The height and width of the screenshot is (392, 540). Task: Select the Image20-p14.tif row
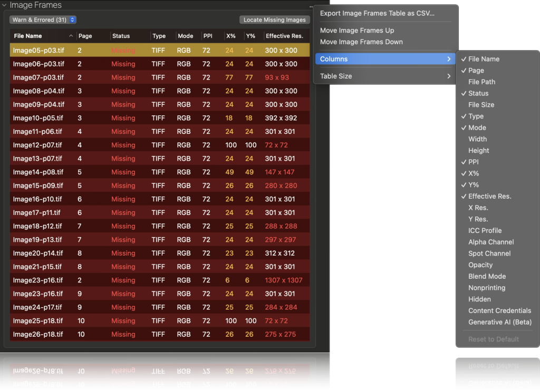pos(159,253)
